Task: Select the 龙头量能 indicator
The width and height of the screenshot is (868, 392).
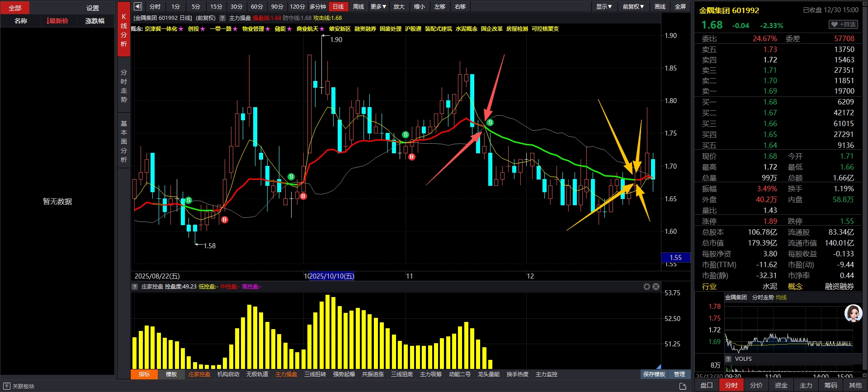Action: (489, 374)
